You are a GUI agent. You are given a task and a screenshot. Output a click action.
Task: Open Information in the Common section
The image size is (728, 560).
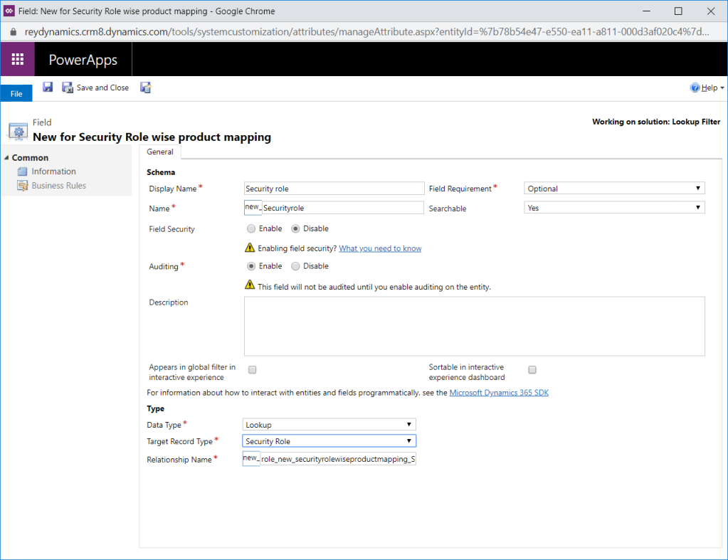[53, 171]
